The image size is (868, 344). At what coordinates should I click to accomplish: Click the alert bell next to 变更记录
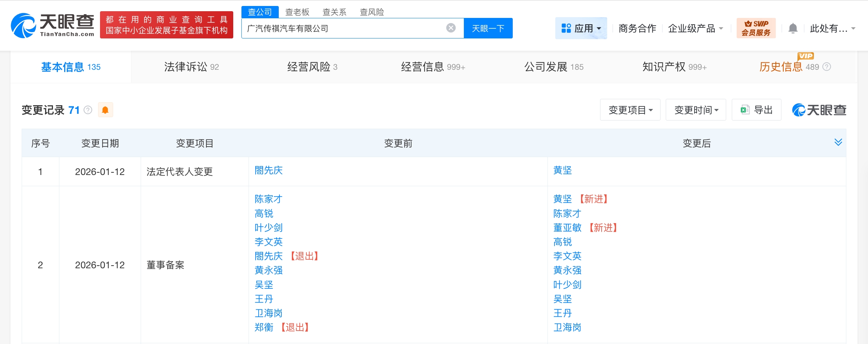point(106,109)
